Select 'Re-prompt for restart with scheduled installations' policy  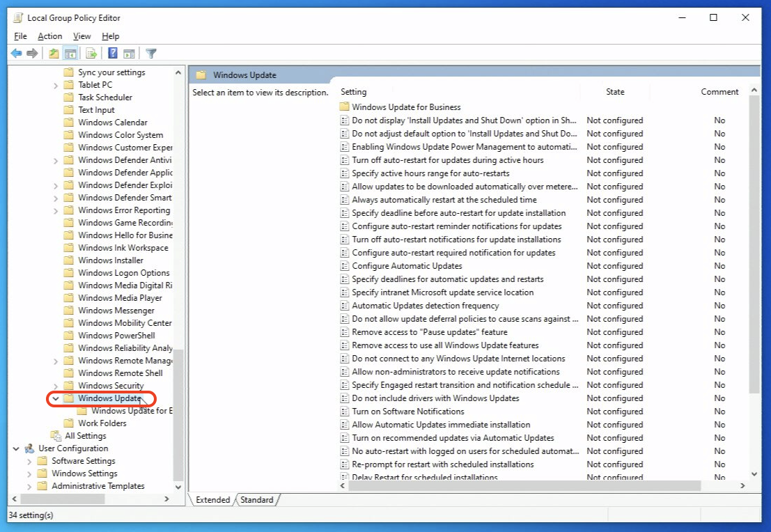pyautogui.click(x=442, y=464)
